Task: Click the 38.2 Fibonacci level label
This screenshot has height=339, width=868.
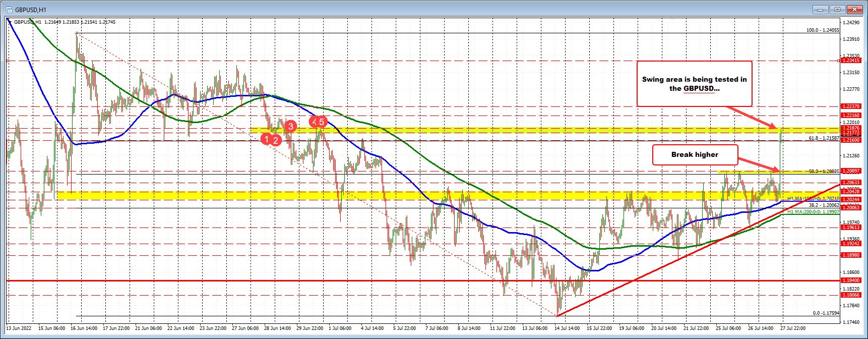Action: 824,205
